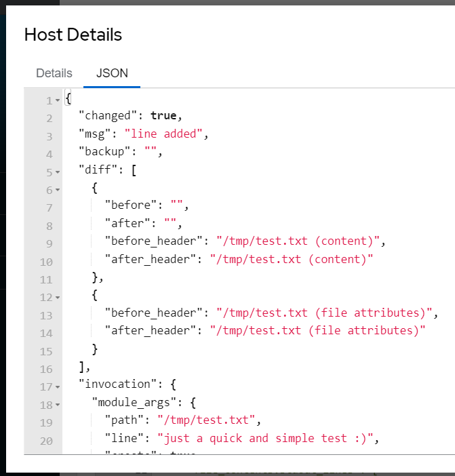The height and width of the screenshot is (476, 455).
Task: Click the "line added" msg value
Action: (x=163, y=134)
